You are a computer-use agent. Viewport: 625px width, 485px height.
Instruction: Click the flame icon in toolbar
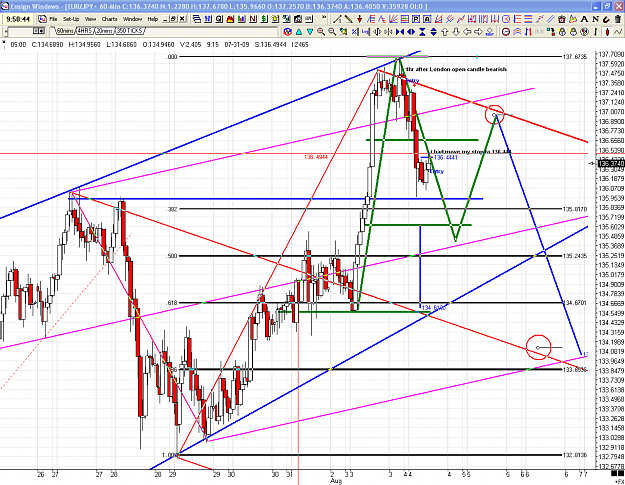pos(230,19)
